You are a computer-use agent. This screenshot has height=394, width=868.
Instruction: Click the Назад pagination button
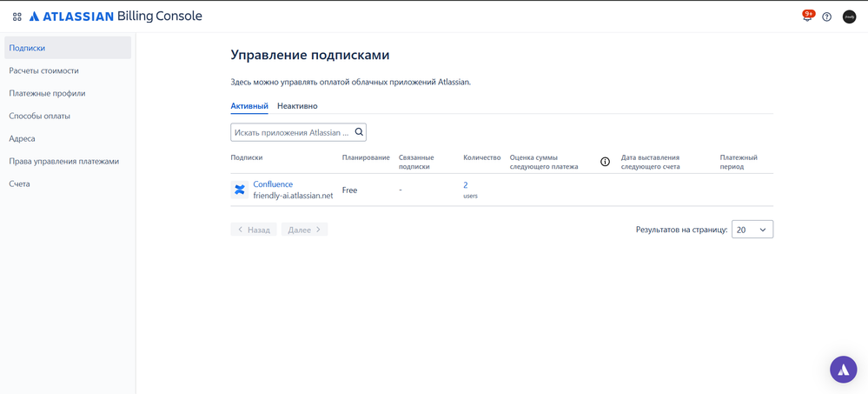(254, 230)
